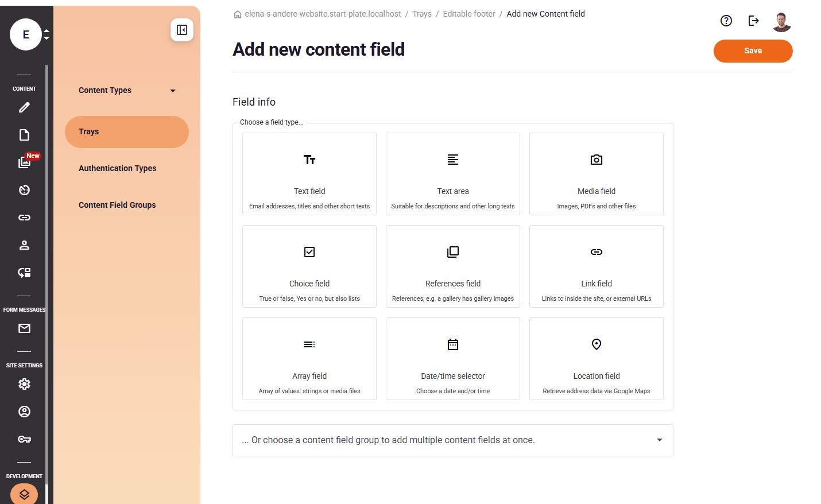The width and height of the screenshot is (821, 504).
Task: Open the pages document icon in the sidebar
Action: [24, 135]
